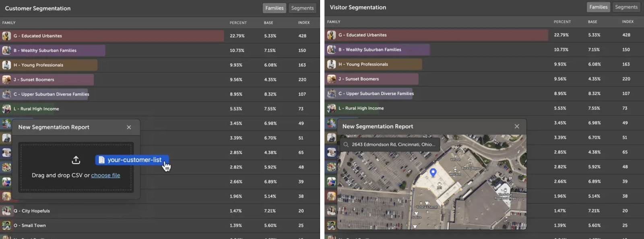Screen dimensions: 644x239
Task: Click percent value 8.95% in Visitor panel
Action: click(x=560, y=94)
